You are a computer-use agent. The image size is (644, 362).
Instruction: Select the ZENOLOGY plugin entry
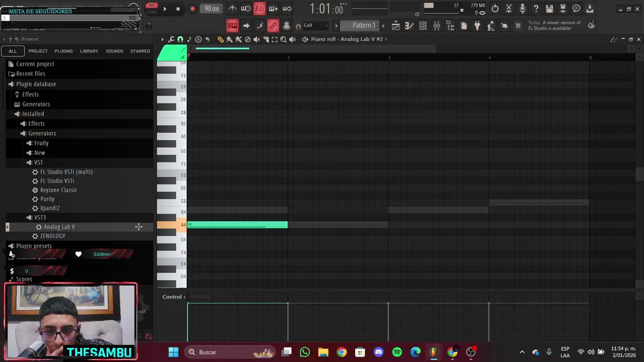52,236
